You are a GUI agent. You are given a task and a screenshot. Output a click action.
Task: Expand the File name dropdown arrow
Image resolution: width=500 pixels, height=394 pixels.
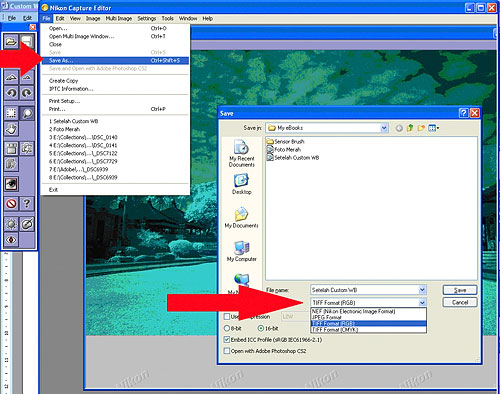tap(422, 290)
